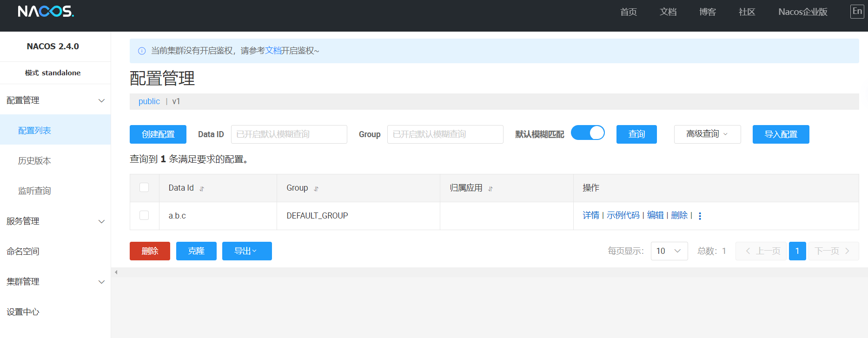Sort by Group column icon
Viewport: 868px width, 338px height.
(x=316, y=189)
